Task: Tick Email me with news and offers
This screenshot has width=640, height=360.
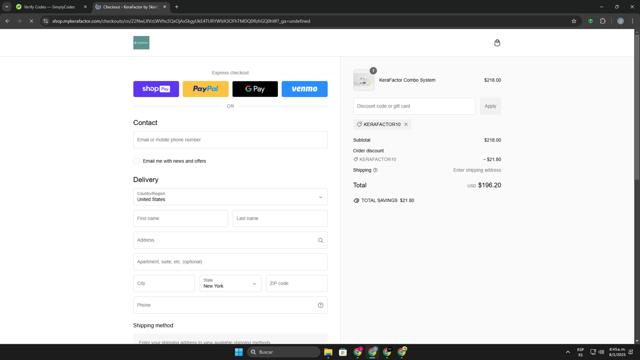Action: point(137,161)
